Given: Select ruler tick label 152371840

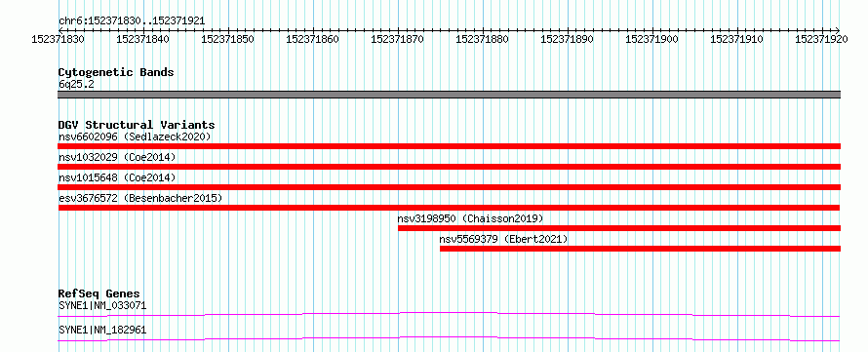Looking at the screenshot, I should (143, 39).
